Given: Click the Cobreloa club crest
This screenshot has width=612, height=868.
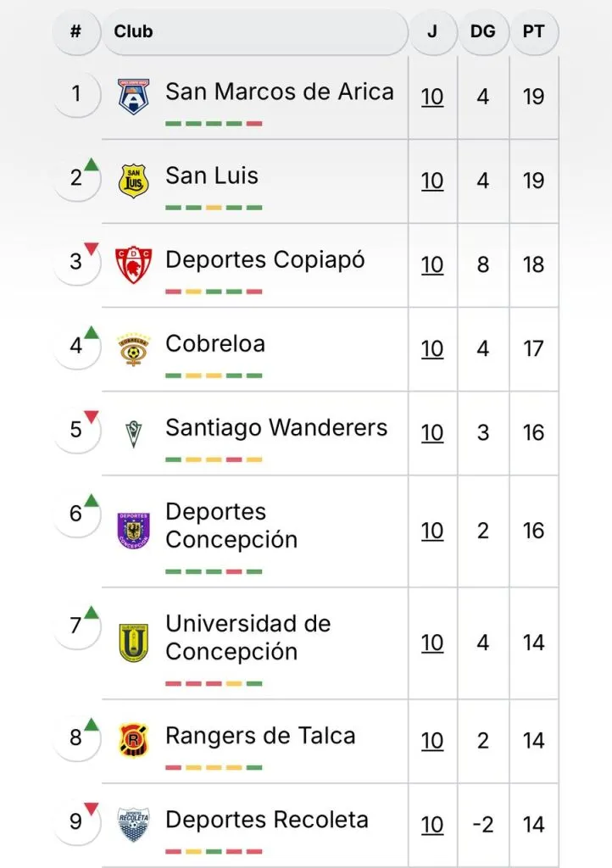Looking at the screenshot, I should [x=134, y=348].
